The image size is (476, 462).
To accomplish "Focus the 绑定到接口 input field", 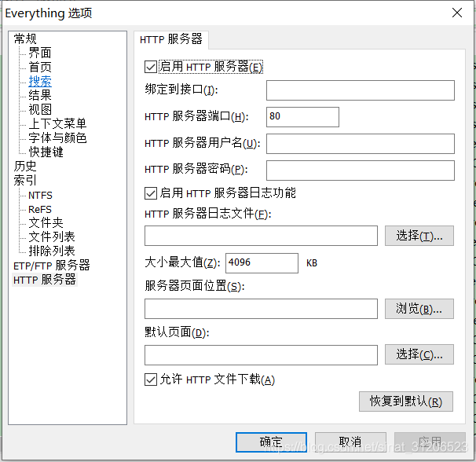I will [361, 90].
